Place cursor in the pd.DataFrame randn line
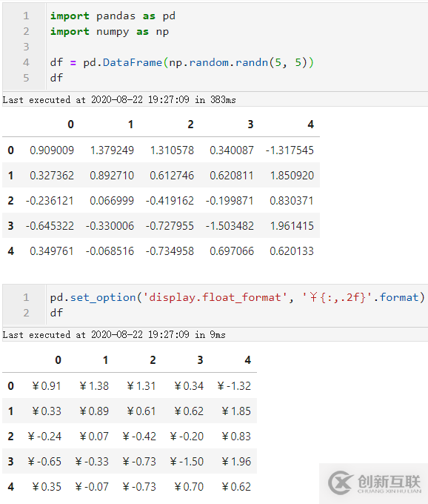 tap(181, 62)
